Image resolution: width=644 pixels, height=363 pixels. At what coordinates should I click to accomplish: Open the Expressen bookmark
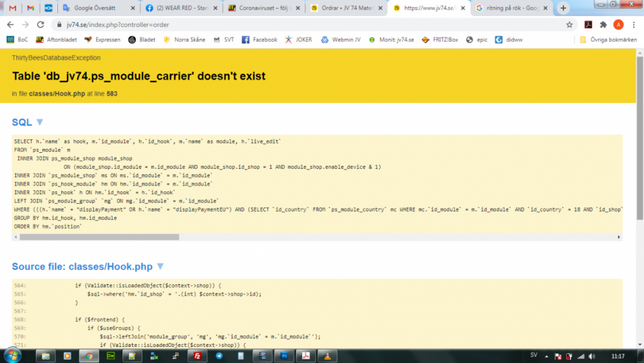[102, 40]
